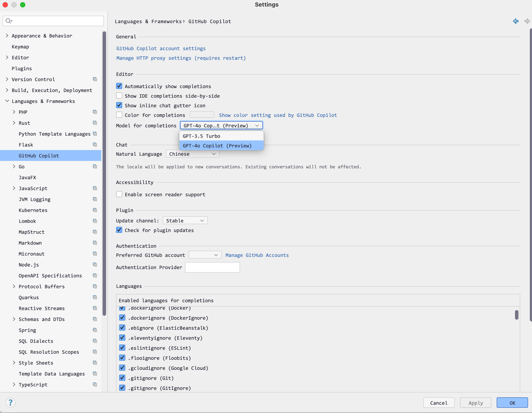Click the Cancel button
Screen dimensions: 532x413
[439, 403]
